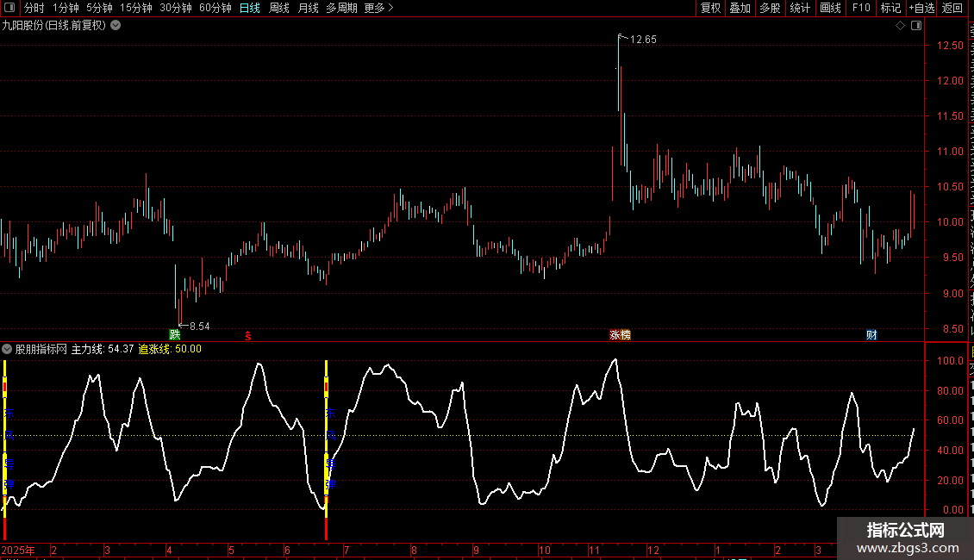Click the diamond icon in main chart corner
974x560 pixels.
pos(900,26)
